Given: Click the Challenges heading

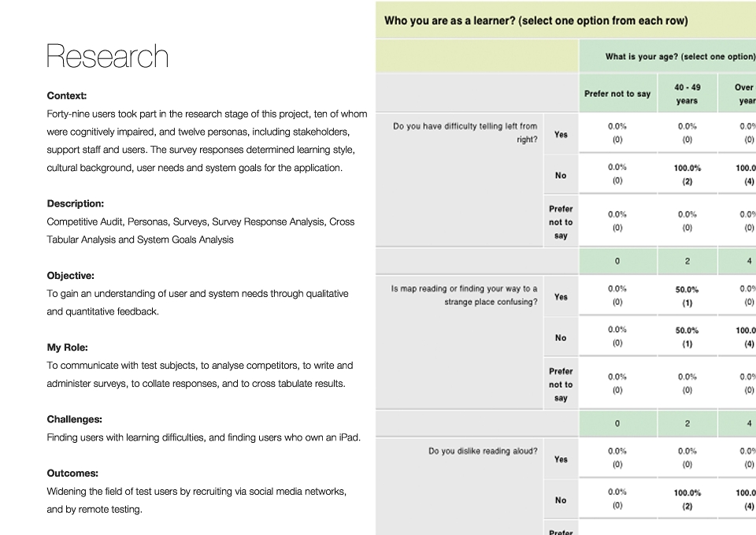Looking at the screenshot, I should click(x=74, y=419).
